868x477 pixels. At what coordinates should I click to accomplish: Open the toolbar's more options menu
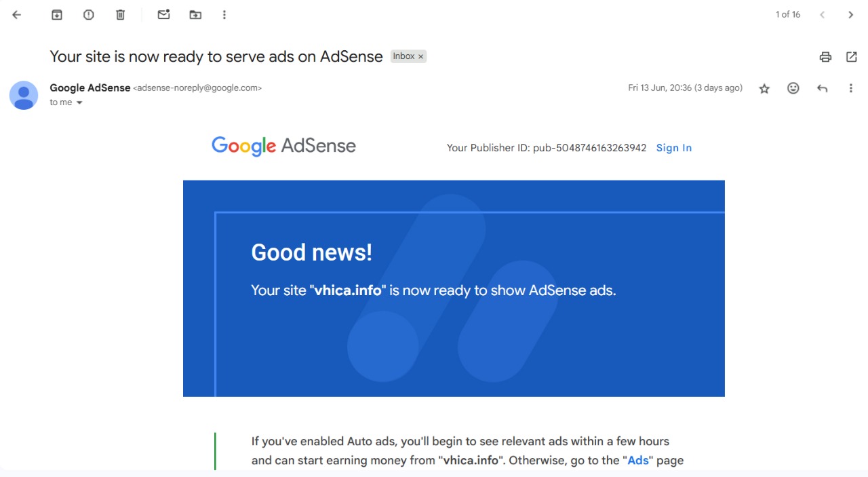[224, 15]
